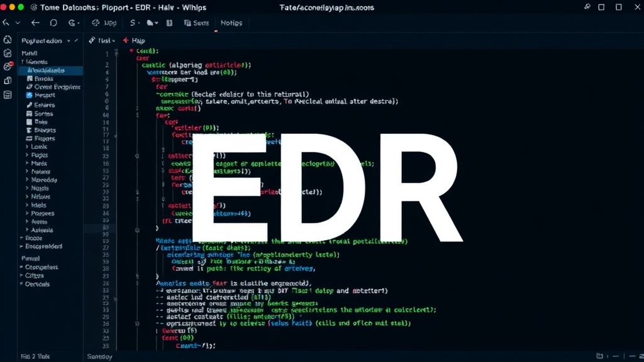The width and height of the screenshot is (644, 362).
Task: Expand the 'Ctengefiers' section
Action: tap(21, 267)
